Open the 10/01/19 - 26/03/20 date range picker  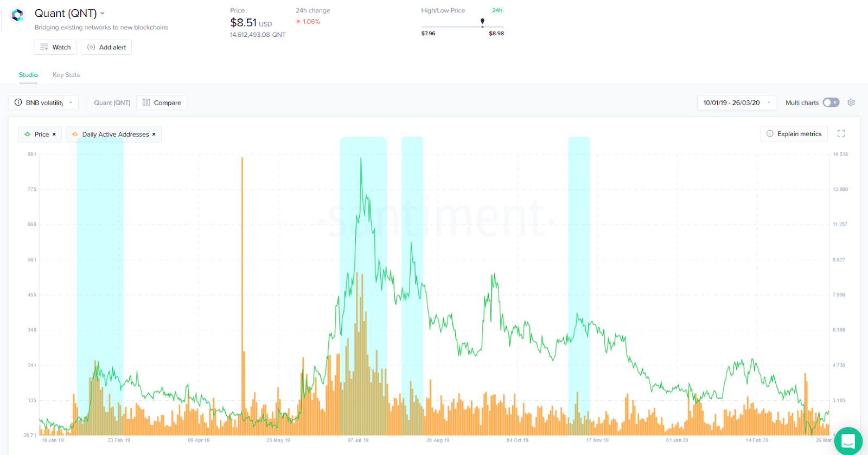tap(736, 102)
